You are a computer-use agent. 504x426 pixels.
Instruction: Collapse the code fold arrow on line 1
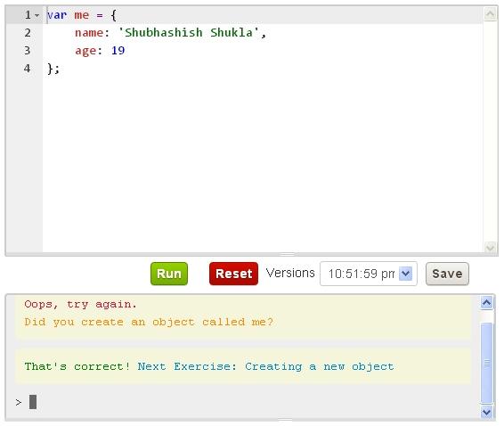click(x=37, y=15)
